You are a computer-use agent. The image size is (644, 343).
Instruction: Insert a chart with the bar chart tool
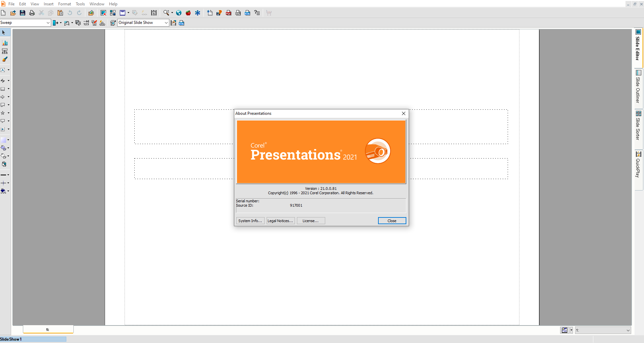click(x=5, y=43)
